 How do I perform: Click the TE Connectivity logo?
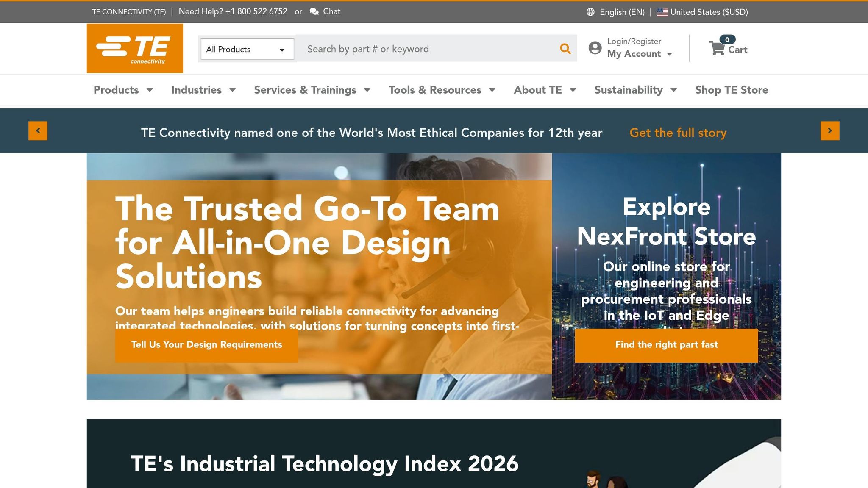click(x=134, y=48)
